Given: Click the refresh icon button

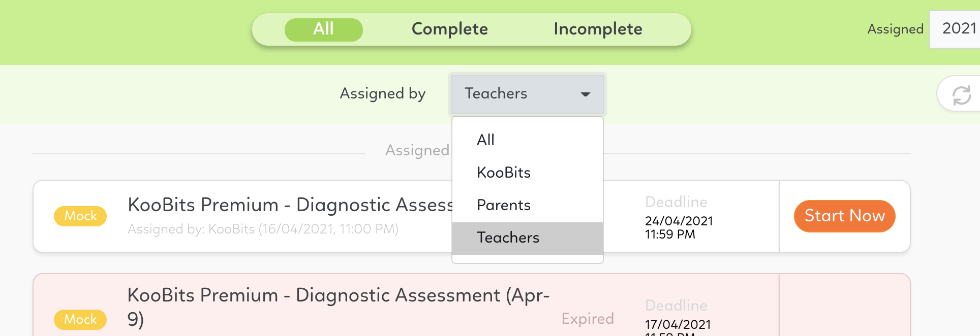Looking at the screenshot, I should [x=960, y=94].
